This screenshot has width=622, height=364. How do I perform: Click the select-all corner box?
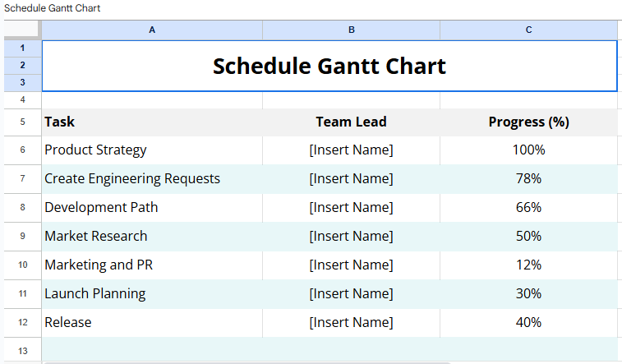click(21, 30)
